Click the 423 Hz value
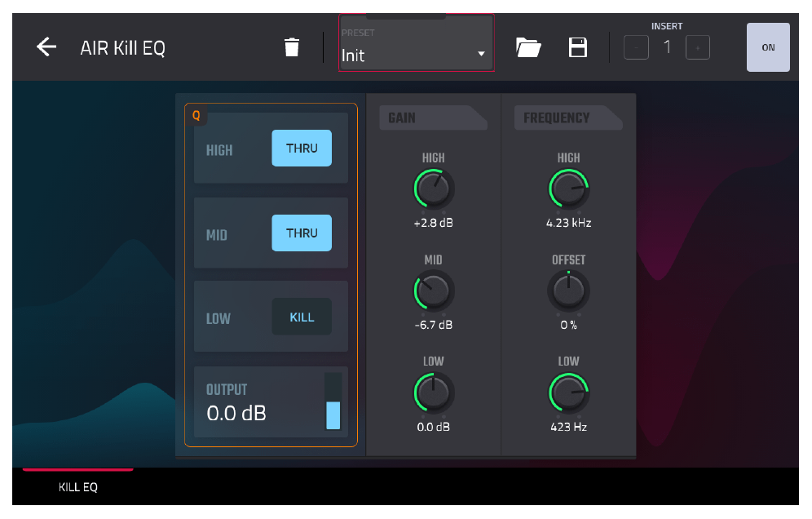 click(x=568, y=428)
